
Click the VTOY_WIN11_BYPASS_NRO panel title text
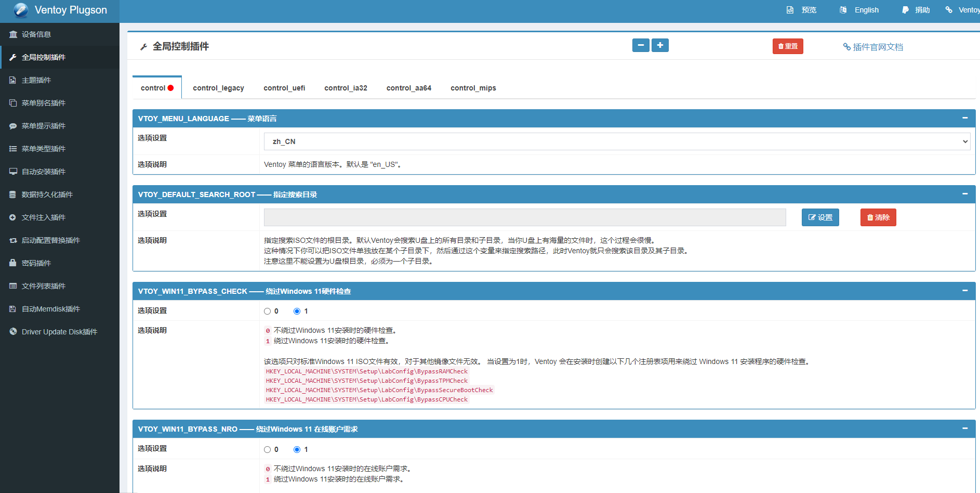coord(248,429)
